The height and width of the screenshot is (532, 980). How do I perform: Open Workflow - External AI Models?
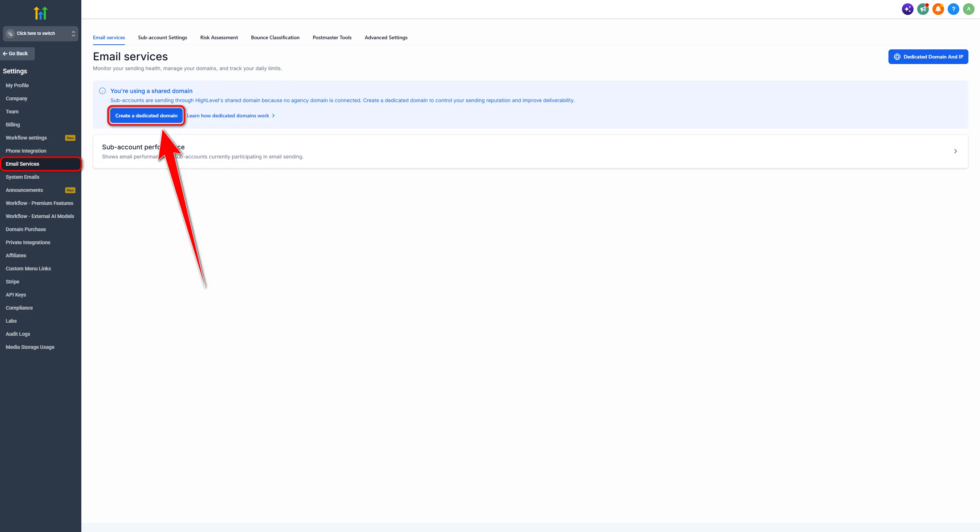point(40,216)
